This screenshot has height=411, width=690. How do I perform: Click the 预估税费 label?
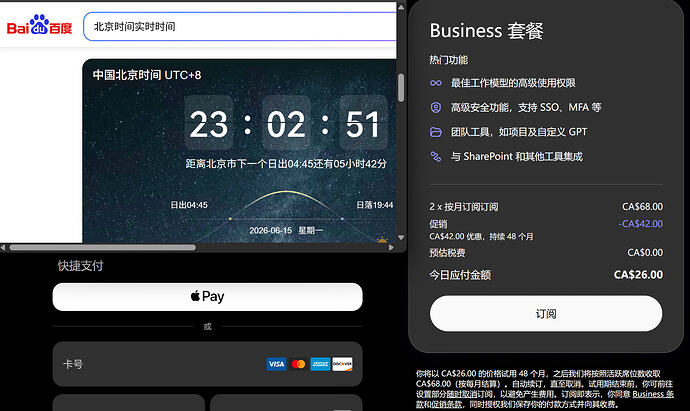click(447, 253)
